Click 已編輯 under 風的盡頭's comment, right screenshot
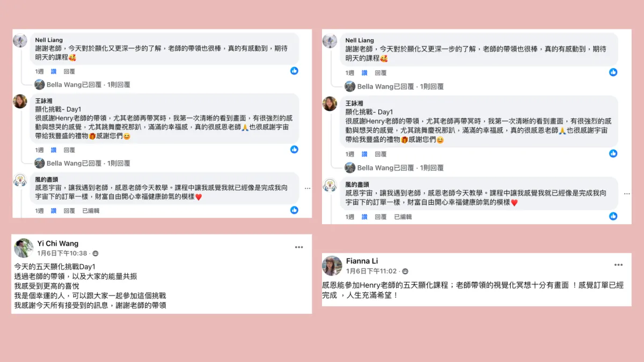This screenshot has height=362, width=644. pyautogui.click(x=403, y=217)
